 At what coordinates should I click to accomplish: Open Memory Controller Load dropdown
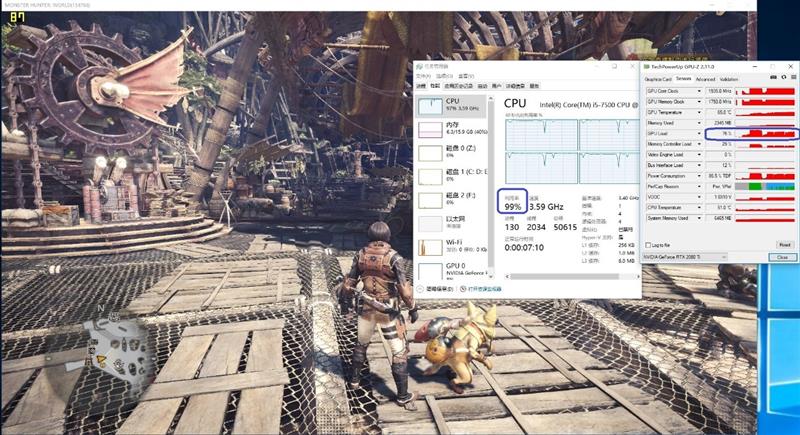[699, 144]
